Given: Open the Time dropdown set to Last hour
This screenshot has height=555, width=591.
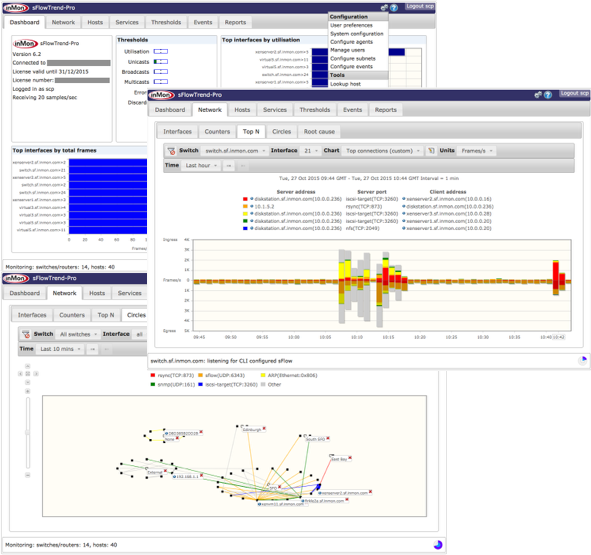Looking at the screenshot, I should (201, 166).
